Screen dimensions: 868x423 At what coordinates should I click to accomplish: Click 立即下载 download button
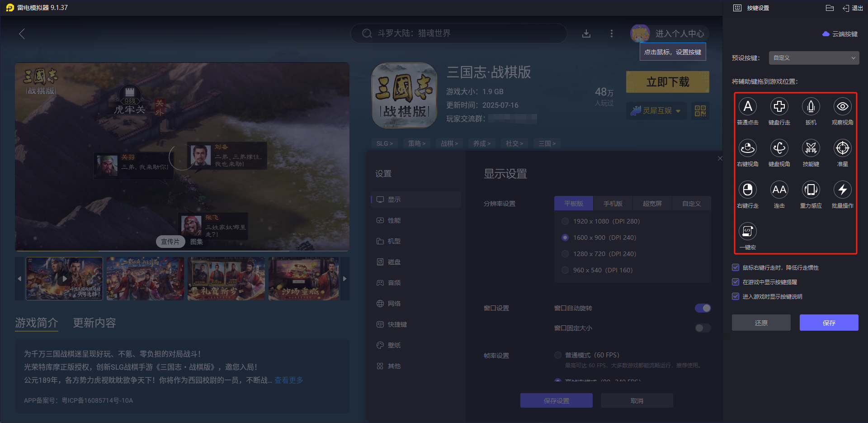668,82
